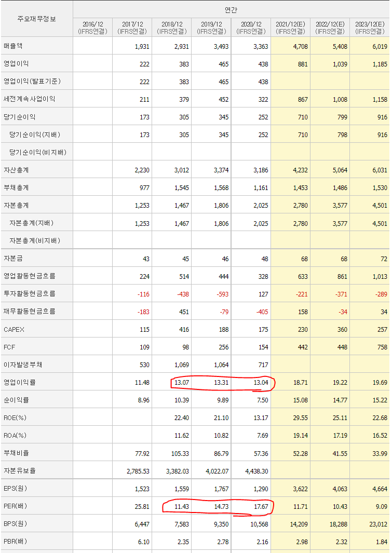Click the 영업이익(발표기준) row label
The image size is (392, 553).
[32, 81]
